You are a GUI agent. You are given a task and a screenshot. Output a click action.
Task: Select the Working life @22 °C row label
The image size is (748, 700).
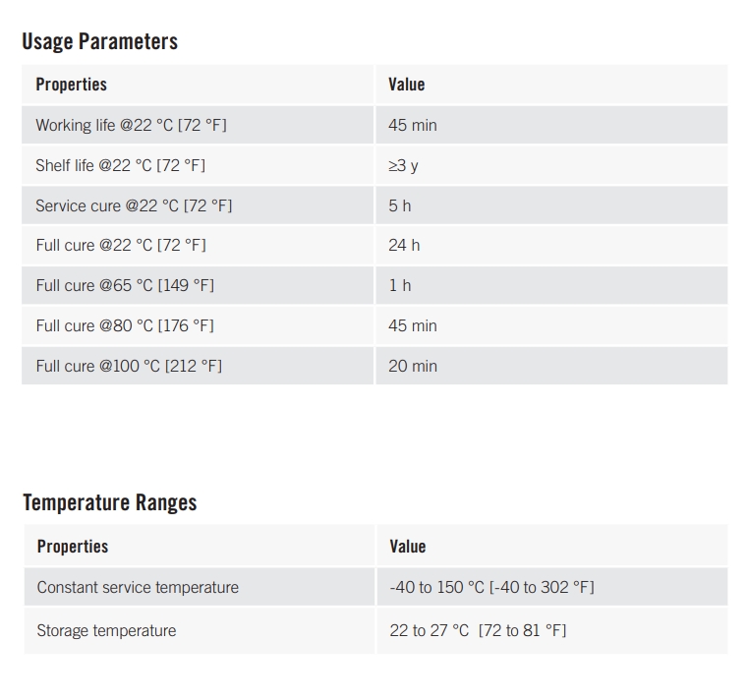tap(131, 125)
